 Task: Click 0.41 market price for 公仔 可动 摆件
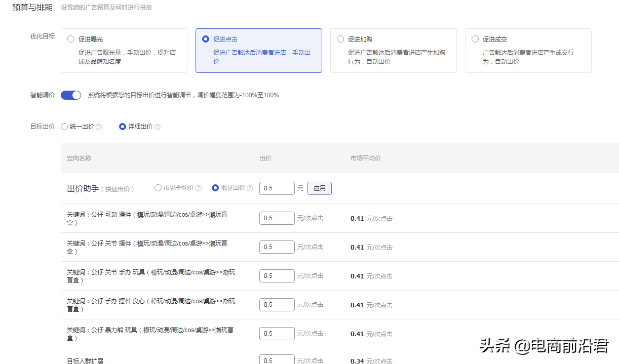click(x=357, y=219)
